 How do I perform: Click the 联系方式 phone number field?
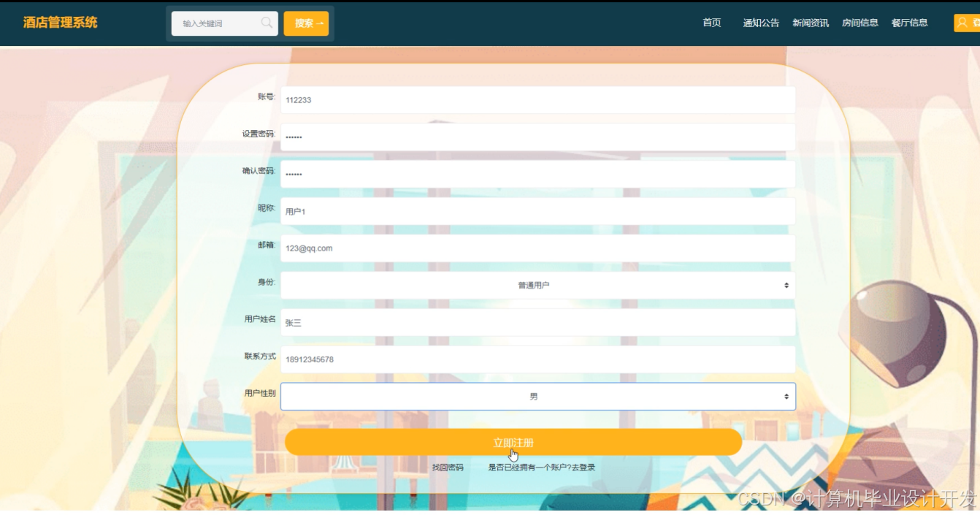[538, 359]
